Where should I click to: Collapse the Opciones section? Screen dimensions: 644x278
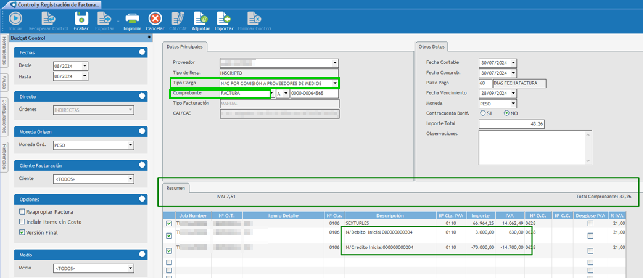click(x=142, y=198)
